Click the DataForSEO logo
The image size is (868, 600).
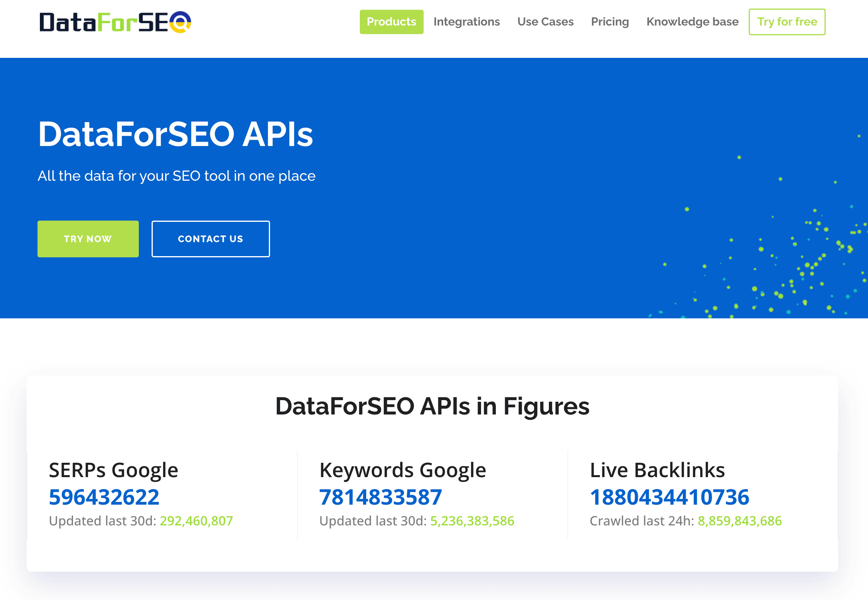[115, 22]
